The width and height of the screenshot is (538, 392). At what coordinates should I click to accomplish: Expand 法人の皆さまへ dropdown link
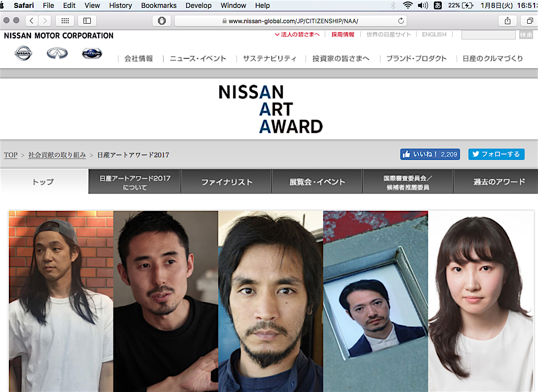click(297, 35)
